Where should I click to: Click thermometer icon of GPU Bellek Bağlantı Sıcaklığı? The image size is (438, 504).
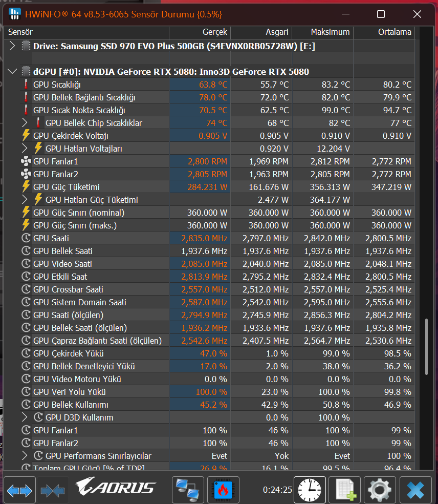pos(26,97)
